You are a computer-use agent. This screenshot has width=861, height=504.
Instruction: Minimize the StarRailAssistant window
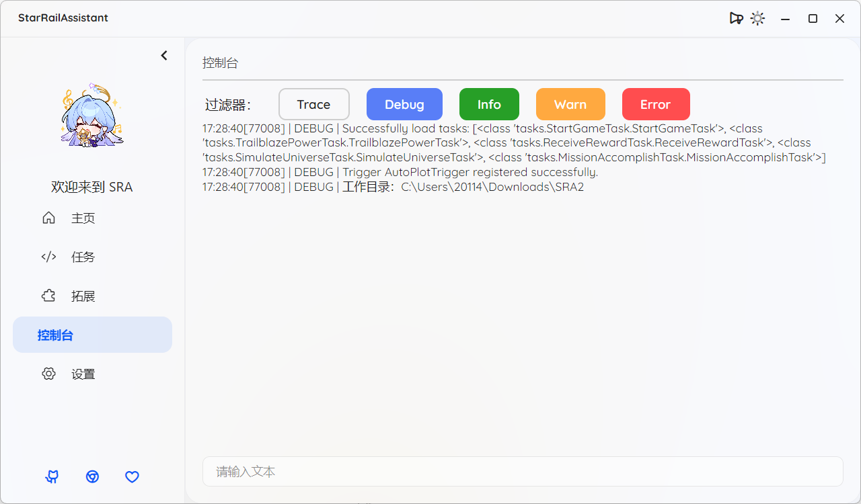pos(785,19)
